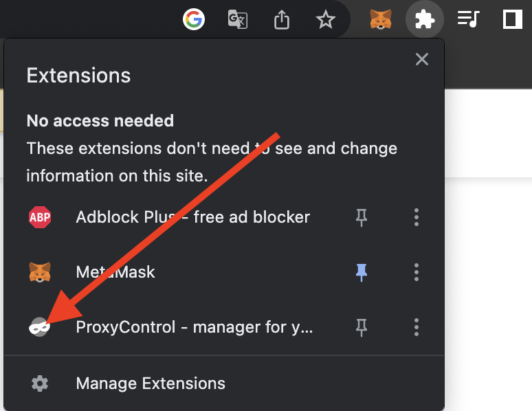The image size is (532, 411).
Task: Unpin the MetaMask extension
Action: click(362, 272)
